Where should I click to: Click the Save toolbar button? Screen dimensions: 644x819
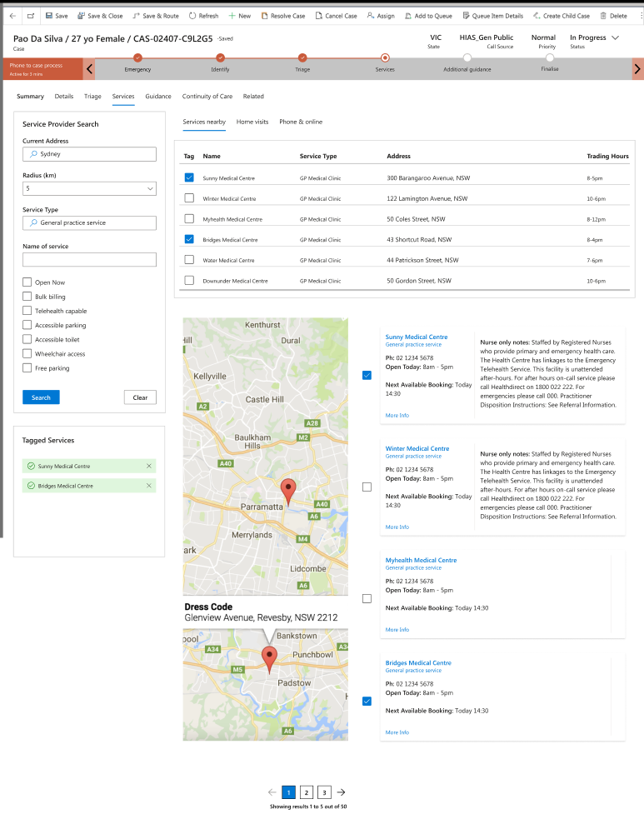(57, 16)
